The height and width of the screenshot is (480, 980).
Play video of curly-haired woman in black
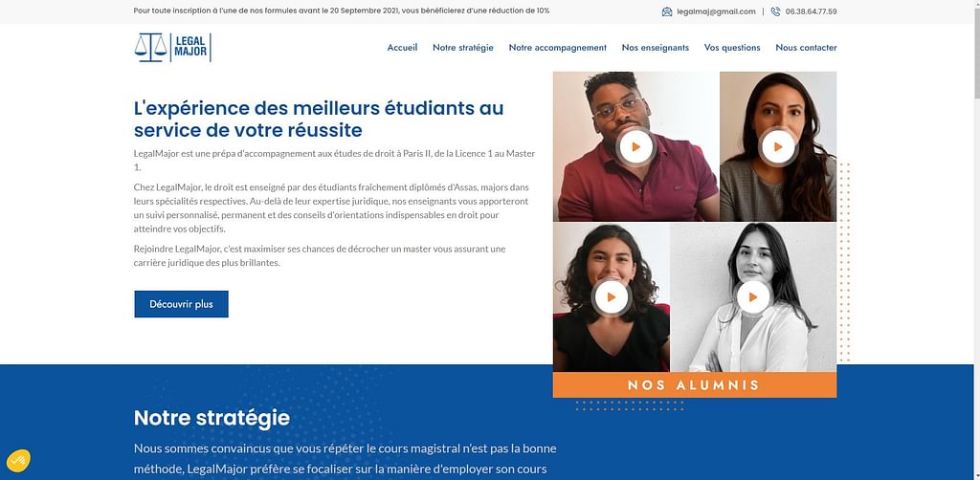pyautogui.click(x=612, y=297)
